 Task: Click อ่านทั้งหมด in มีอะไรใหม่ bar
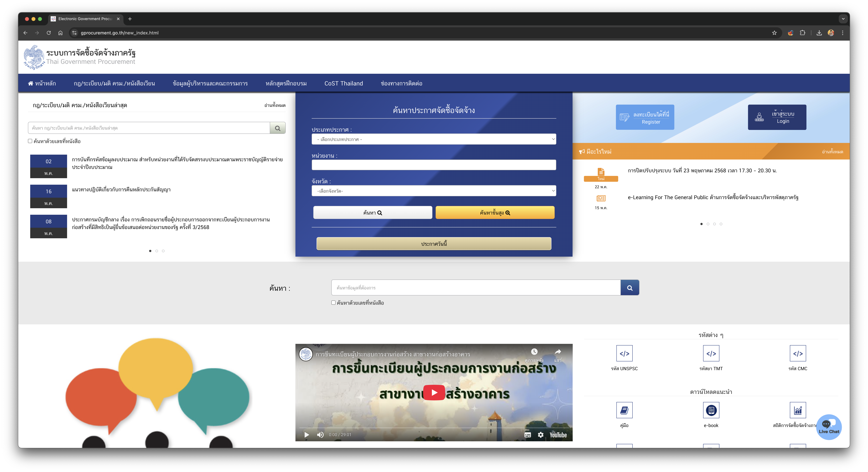832,152
